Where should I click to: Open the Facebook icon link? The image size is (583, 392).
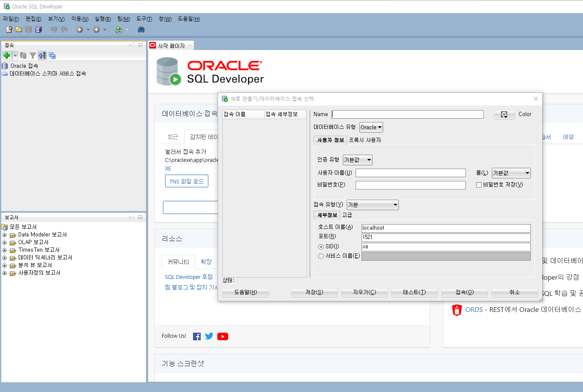(197, 336)
